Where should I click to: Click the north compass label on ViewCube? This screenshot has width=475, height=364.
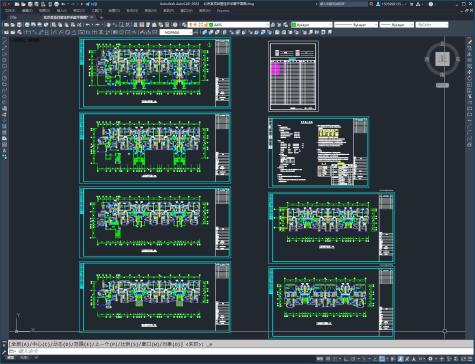(x=442, y=43)
